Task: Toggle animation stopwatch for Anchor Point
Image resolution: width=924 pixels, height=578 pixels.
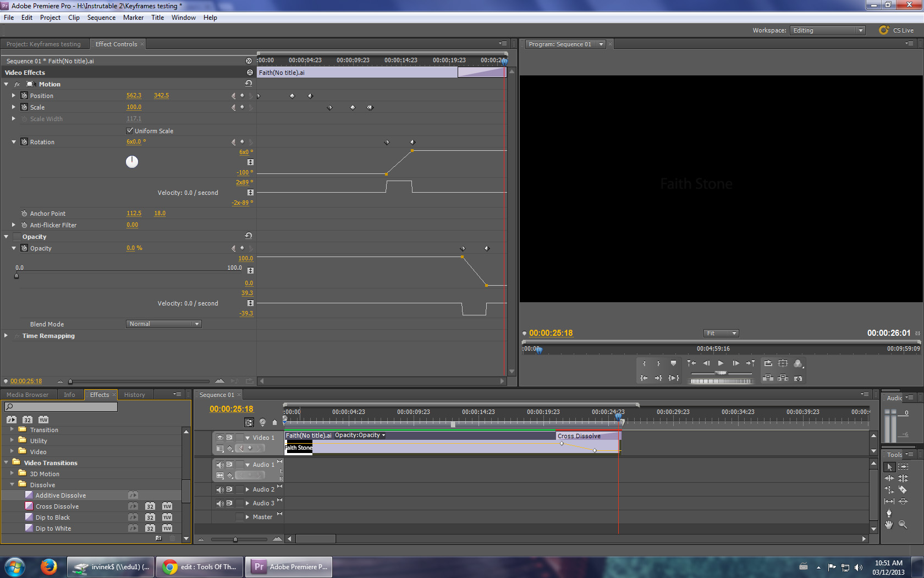Action: pos(24,213)
